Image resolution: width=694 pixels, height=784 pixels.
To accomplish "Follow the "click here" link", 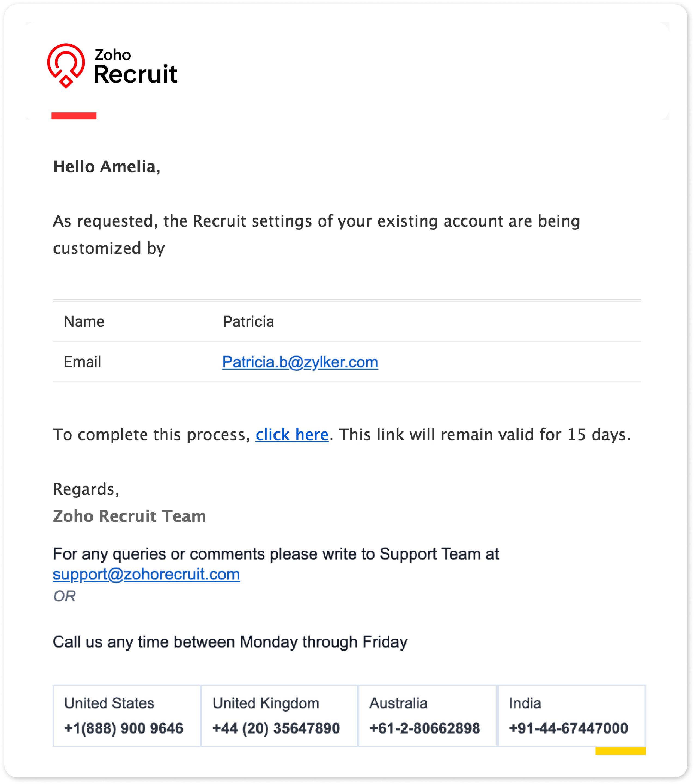I will pos(292,434).
